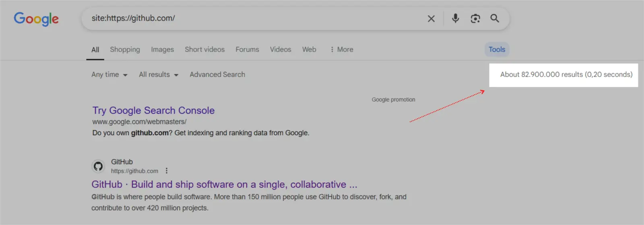Click the About 82.900.000 results text
644x225 pixels.
click(x=566, y=75)
